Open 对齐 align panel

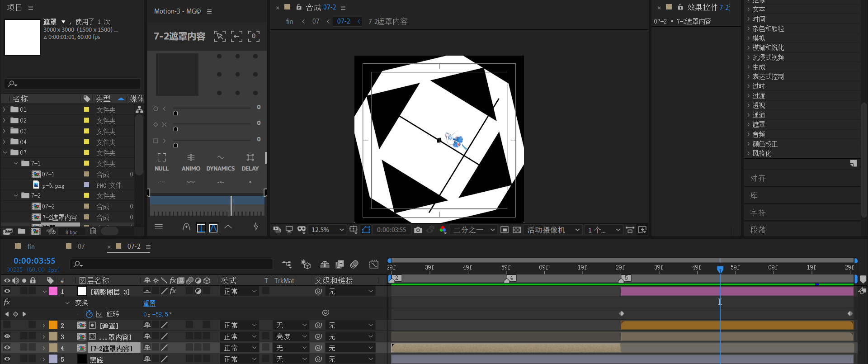(x=758, y=178)
